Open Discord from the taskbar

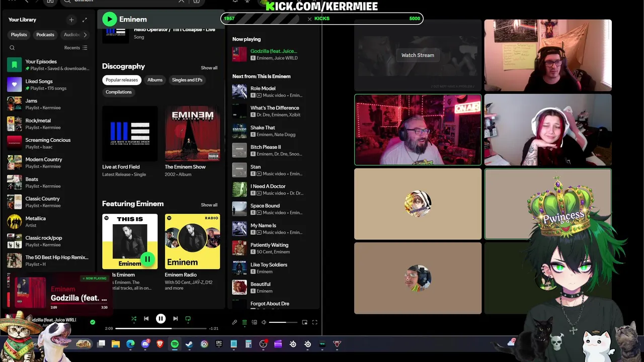(145, 344)
